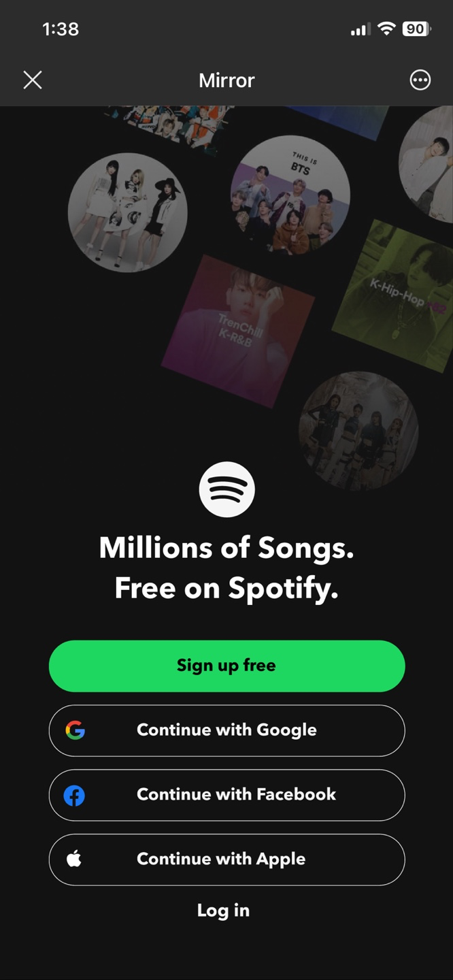
Task: Tap the Apple logo icon
Action: tap(74, 859)
